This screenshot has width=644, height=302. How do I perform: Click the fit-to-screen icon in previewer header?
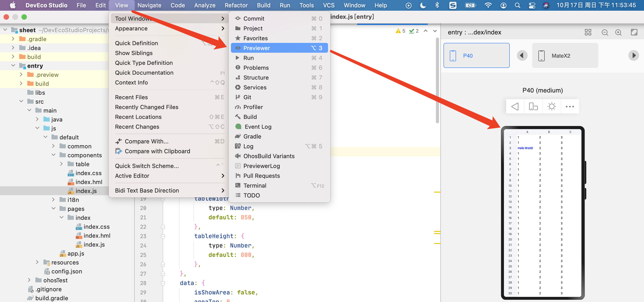click(x=634, y=32)
